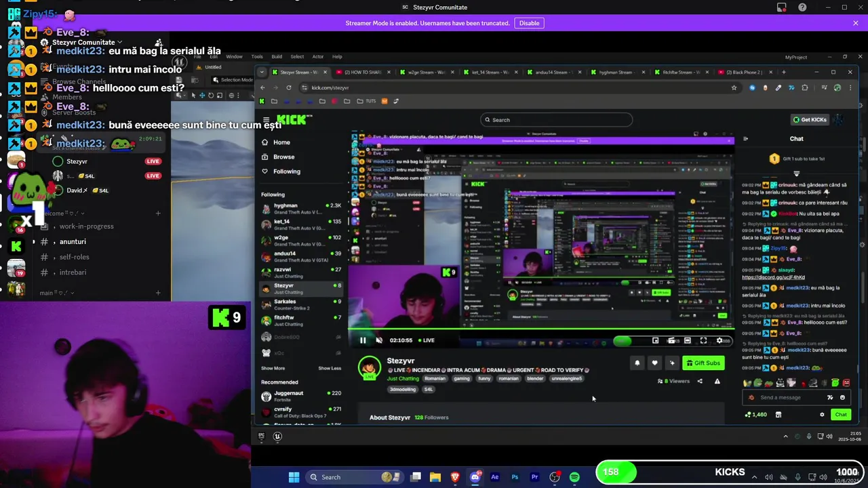
Task: Open Windows Start menu
Action: (x=294, y=477)
